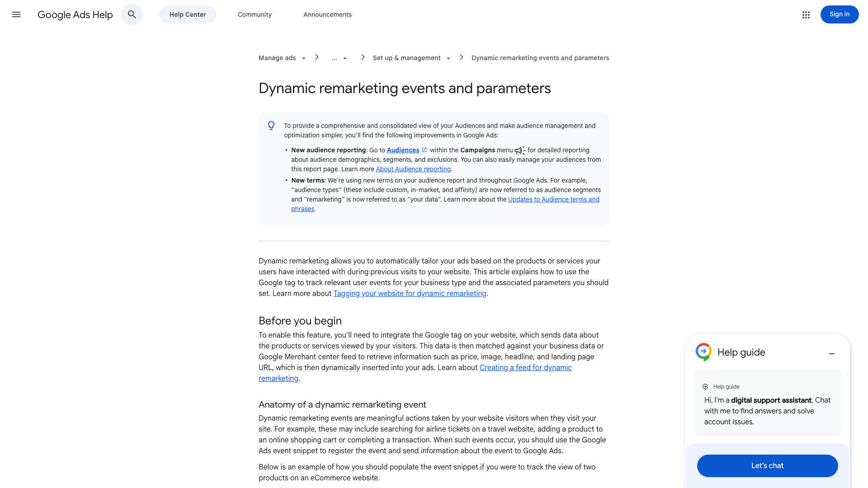868x488 pixels.
Task: Open the hamburger main menu
Action: click(x=16, y=14)
